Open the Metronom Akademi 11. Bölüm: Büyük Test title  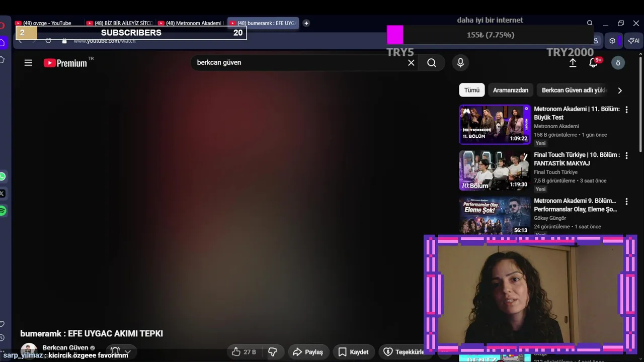click(577, 113)
